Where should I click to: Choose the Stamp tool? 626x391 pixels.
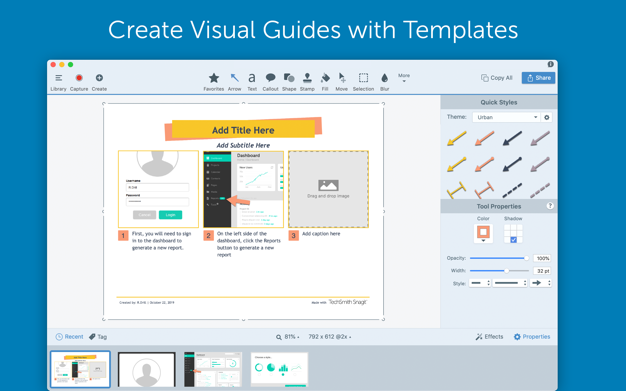point(307,82)
